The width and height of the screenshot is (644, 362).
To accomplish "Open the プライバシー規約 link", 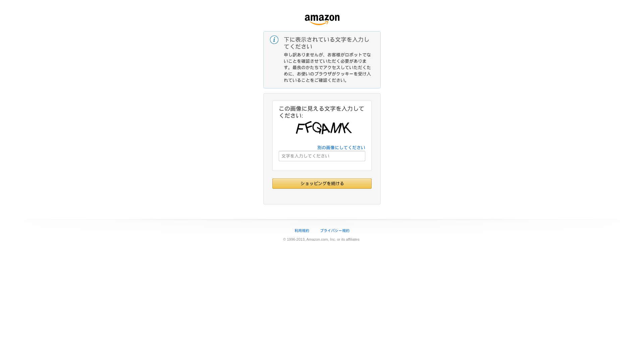I will 335,231.
